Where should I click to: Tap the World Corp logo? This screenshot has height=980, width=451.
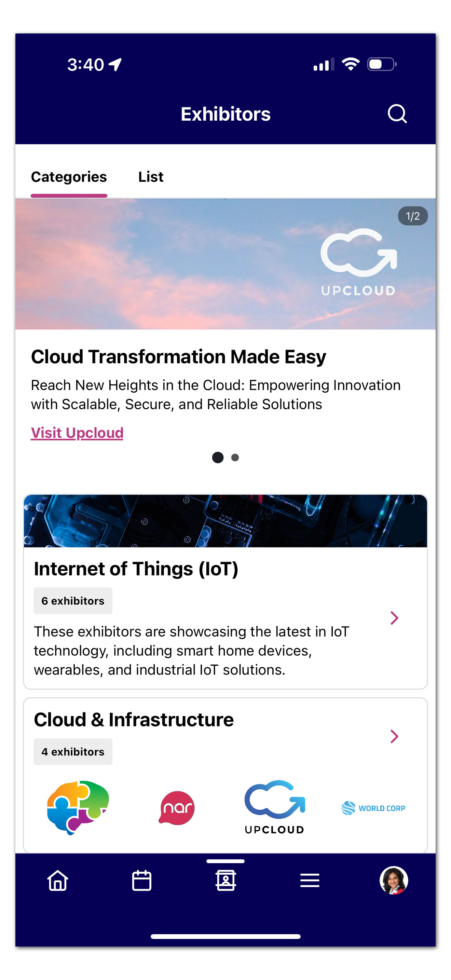click(373, 808)
